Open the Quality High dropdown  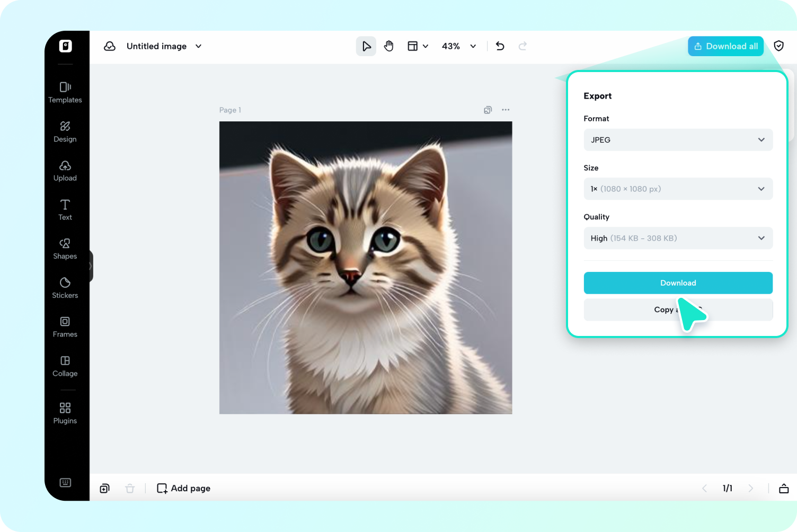tap(678, 238)
